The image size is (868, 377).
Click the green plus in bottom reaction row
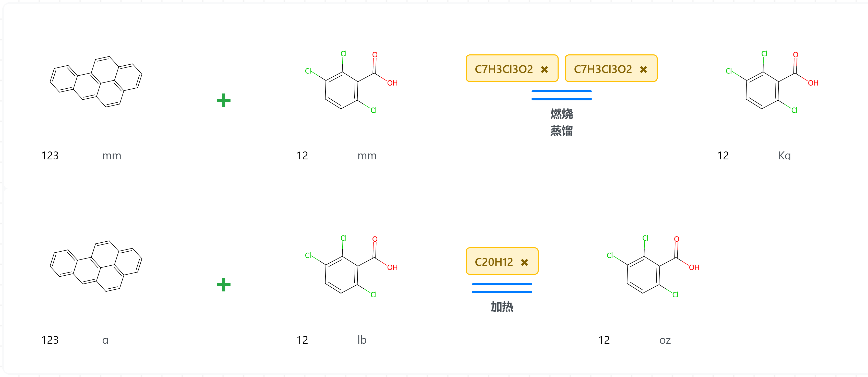pyautogui.click(x=223, y=285)
